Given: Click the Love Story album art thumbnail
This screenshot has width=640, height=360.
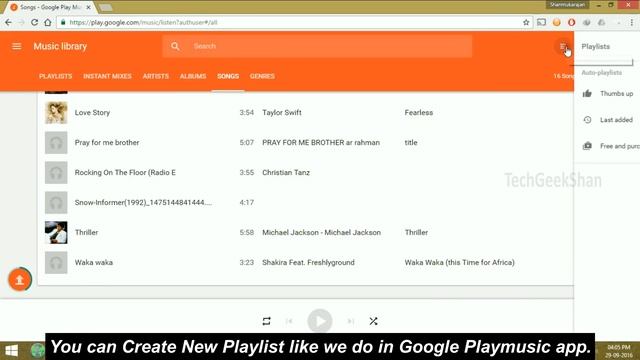Looking at the screenshot, I should (x=56, y=113).
